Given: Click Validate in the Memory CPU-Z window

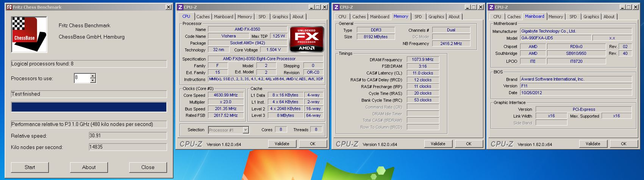Looking at the screenshot, I should [x=438, y=144].
